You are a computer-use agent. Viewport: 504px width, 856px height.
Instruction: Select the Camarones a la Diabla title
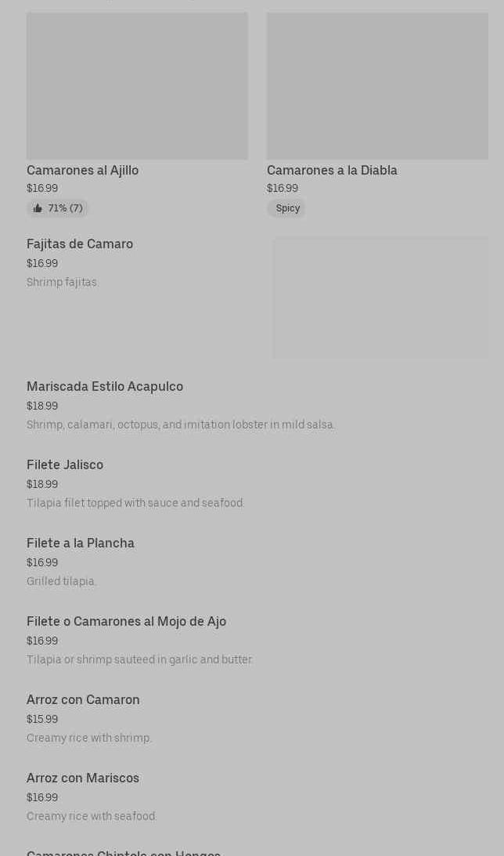click(332, 170)
